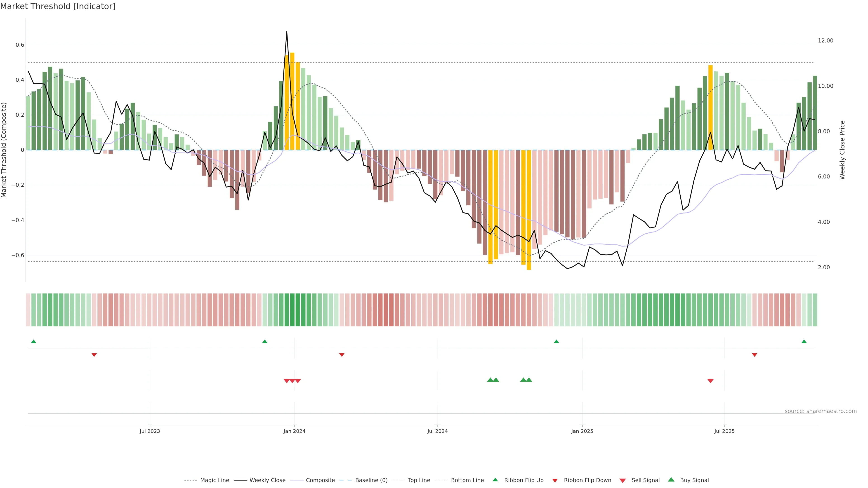Click the Buy Signal legend marker icon
Viewport: 868px width, 488px height.
671,480
